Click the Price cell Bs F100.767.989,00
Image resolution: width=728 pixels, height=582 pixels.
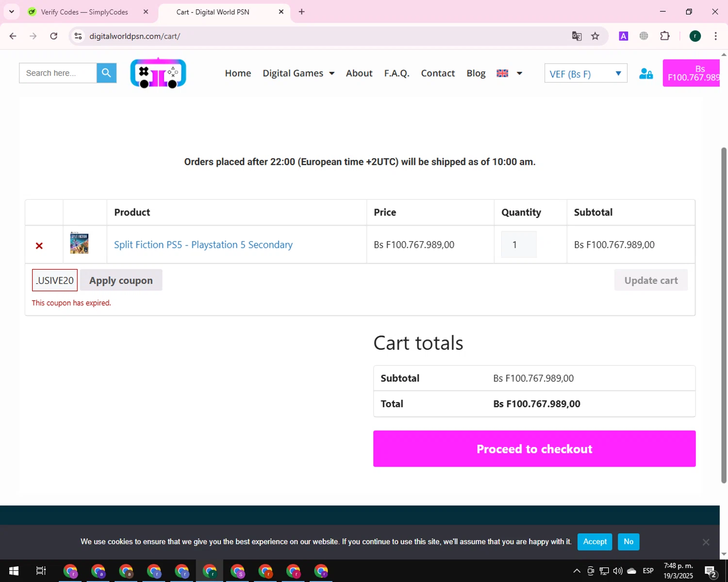414,245
